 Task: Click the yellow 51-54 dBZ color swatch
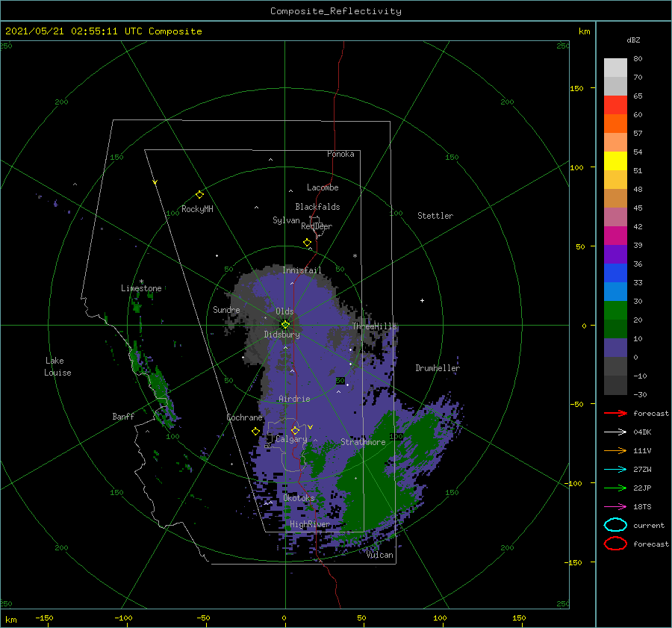click(615, 161)
